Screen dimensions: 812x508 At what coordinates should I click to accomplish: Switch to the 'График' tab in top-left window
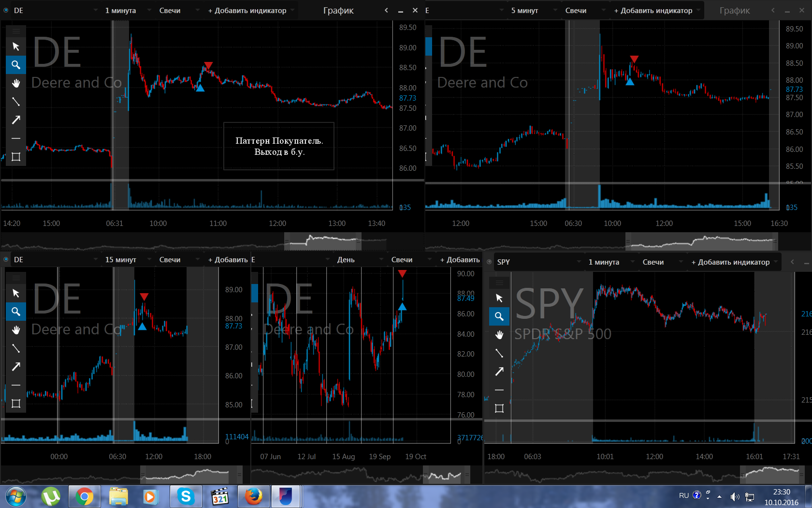pyautogui.click(x=338, y=10)
